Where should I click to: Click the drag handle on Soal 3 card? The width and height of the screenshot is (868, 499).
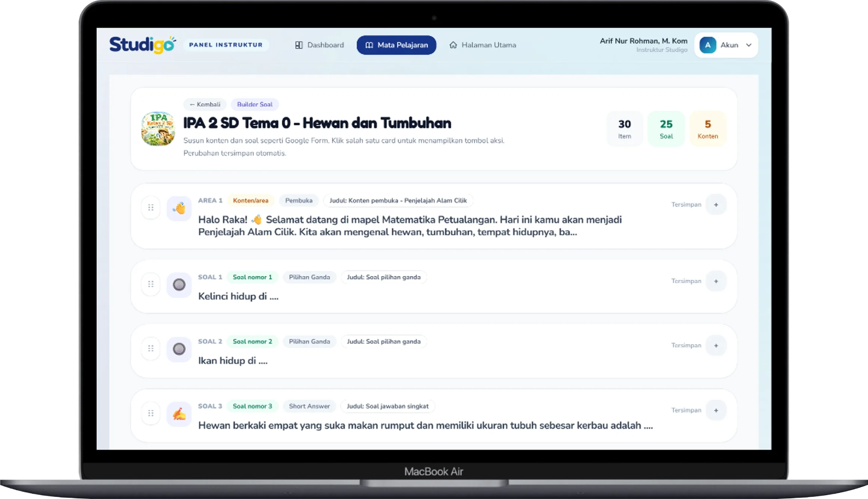[x=151, y=413]
